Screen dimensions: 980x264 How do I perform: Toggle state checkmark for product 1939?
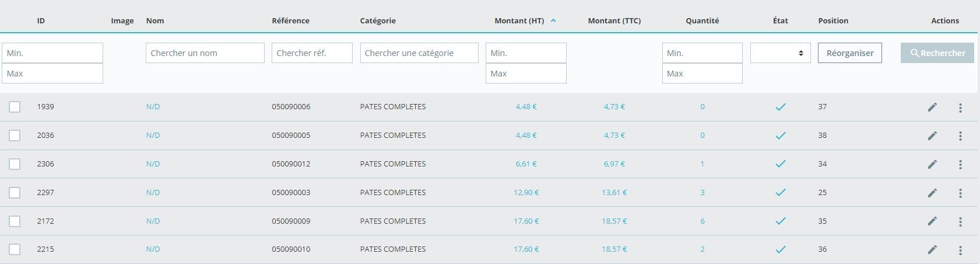(780, 107)
